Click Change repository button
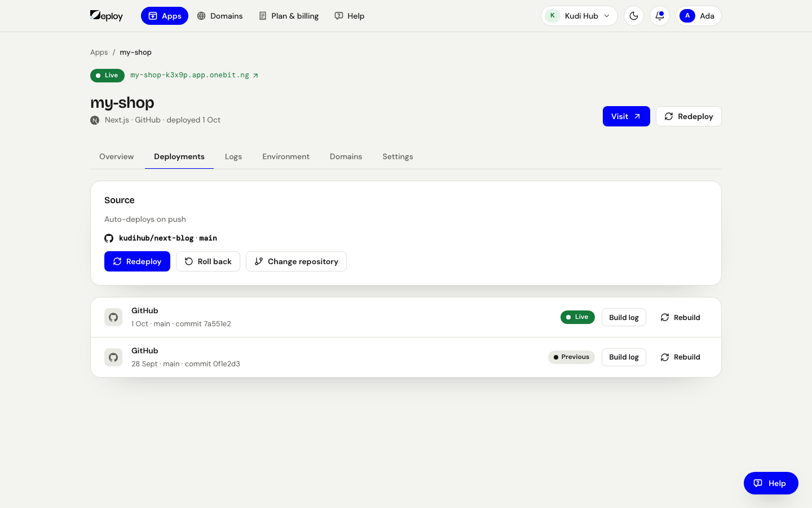The width and height of the screenshot is (812, 508). pyautogui.click(x=296, y=261)
